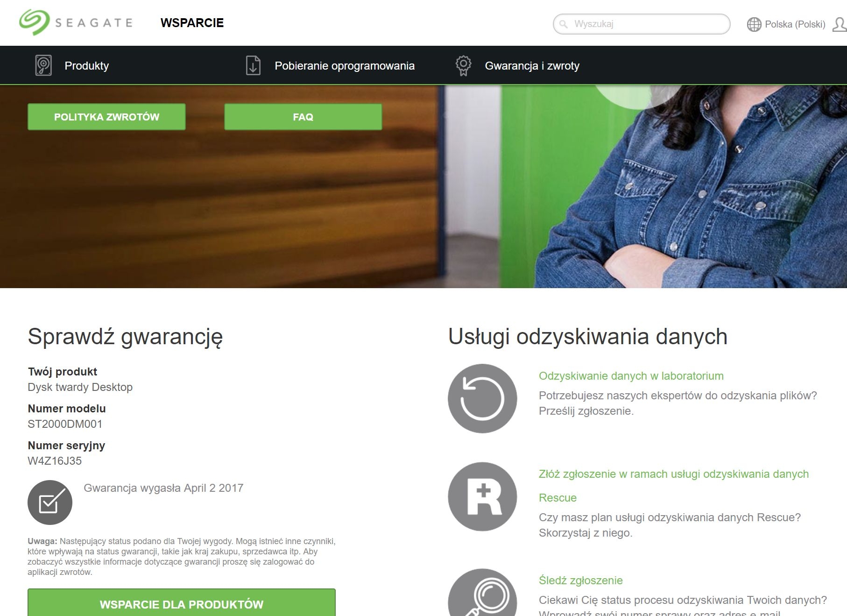Click the FAQ button

[x=303, y=117]
